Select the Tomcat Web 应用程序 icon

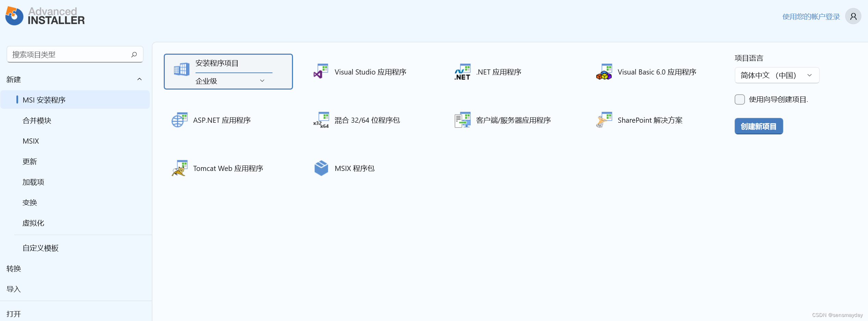179,168
